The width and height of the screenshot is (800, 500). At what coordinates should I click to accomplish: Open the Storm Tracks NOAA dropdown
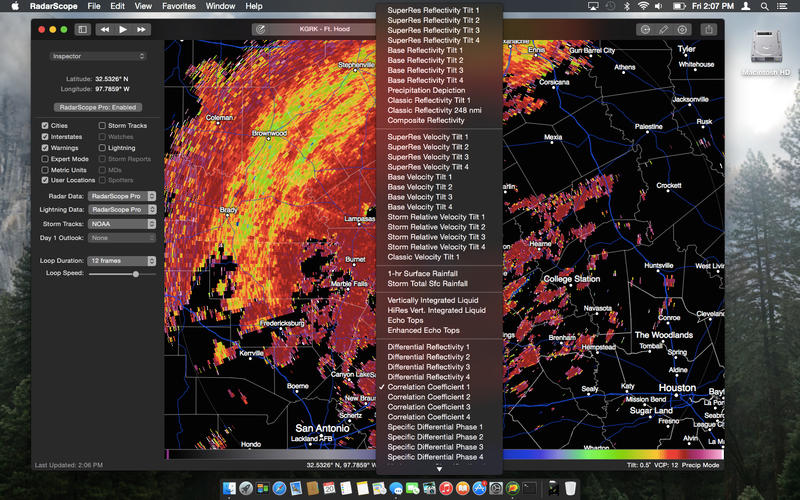coord(122,224)
